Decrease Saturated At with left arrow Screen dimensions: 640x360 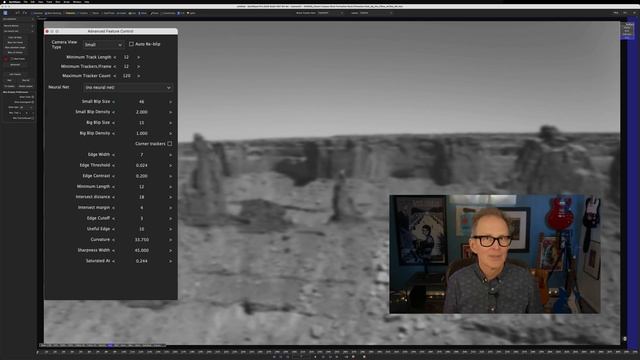click(x=113, y=261)
